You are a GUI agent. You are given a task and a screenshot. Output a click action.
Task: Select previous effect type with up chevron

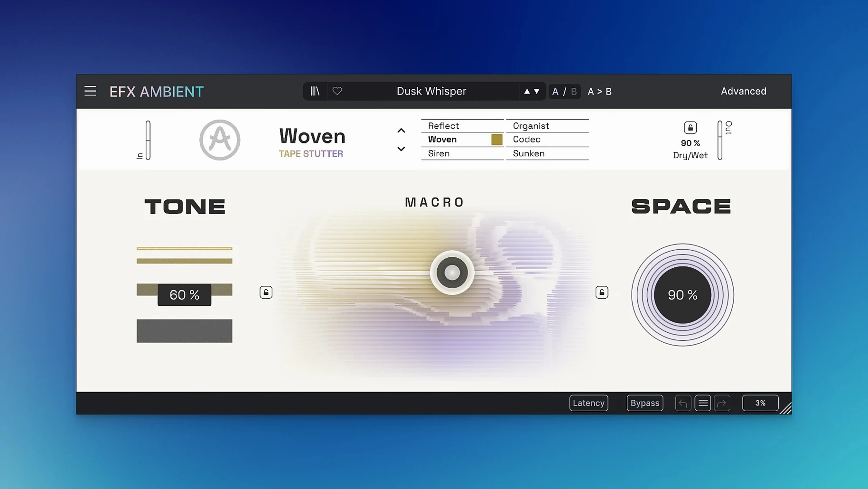[401, 131]
